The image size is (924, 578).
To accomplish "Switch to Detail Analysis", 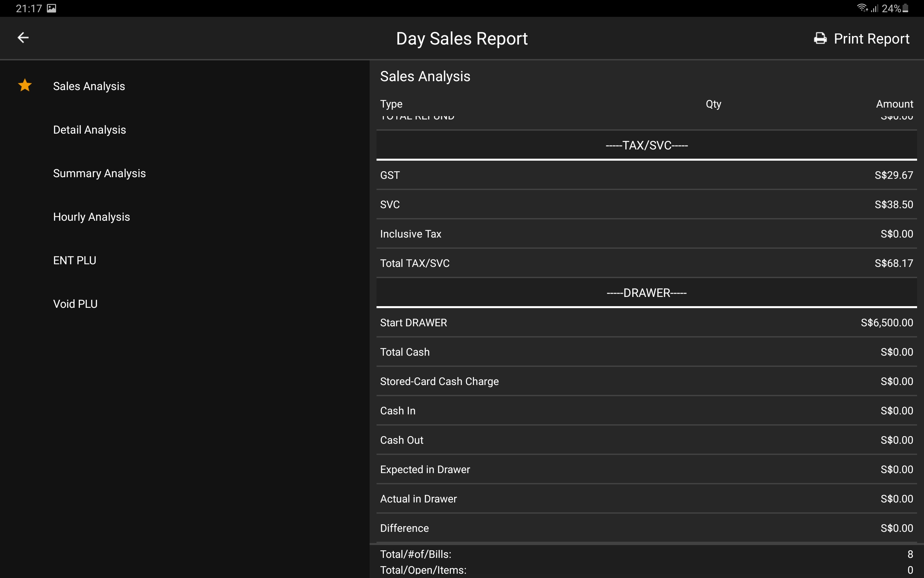I will click(x=89, y=130).
